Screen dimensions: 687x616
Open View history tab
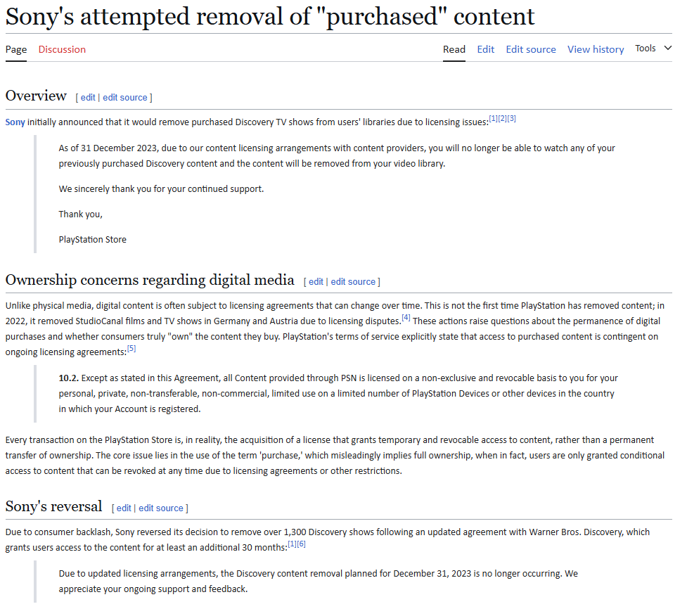[596, 49]
